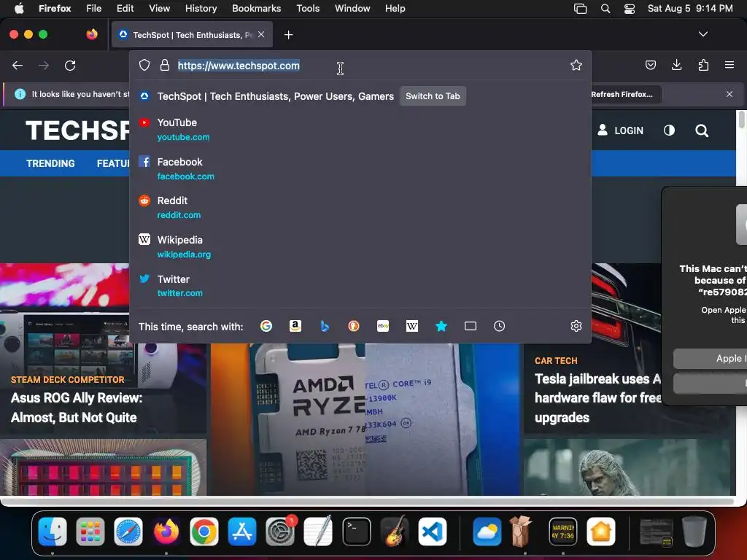The width and height of the screenshot is (747, 560).
Task: Open GarageBand from the Dock
Action: tap(395, 532)
